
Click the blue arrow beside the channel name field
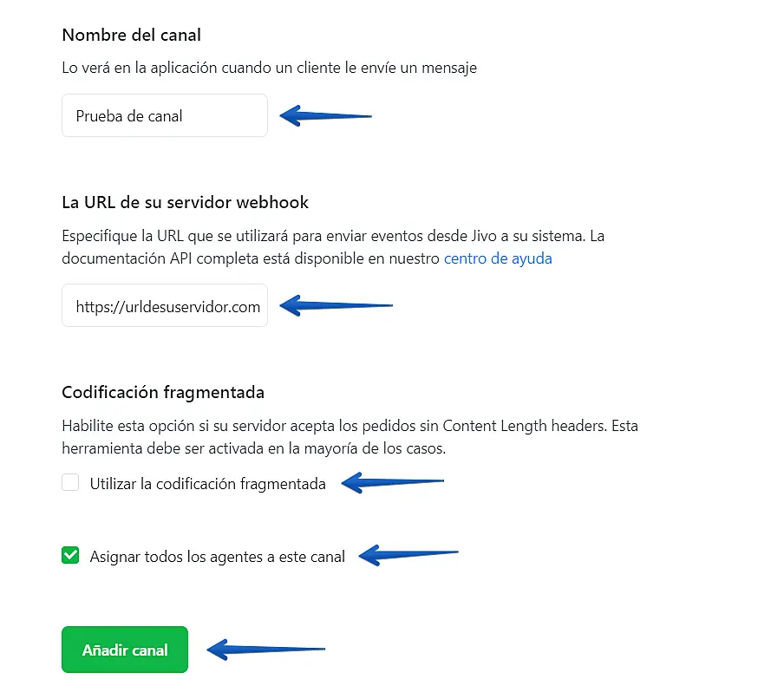(x=325, y=116)
